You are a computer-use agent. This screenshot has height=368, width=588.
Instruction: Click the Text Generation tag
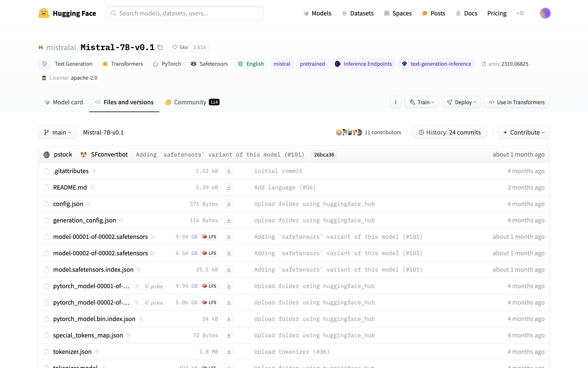pyautogui.click(x=67, y=64)
